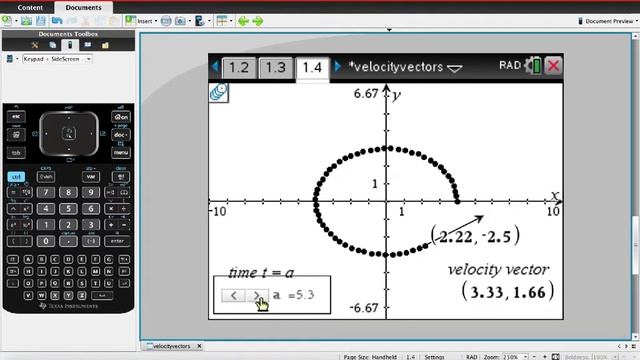Click number 3 key on keypad
Viewport: 640px width, 360px height.
coord(91,225)
